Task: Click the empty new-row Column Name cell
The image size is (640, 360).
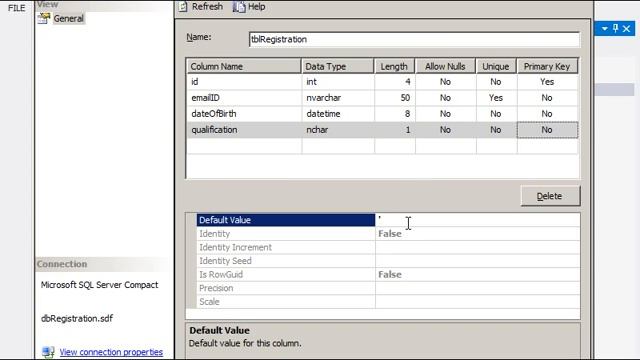Action: [x=244, y=146]
